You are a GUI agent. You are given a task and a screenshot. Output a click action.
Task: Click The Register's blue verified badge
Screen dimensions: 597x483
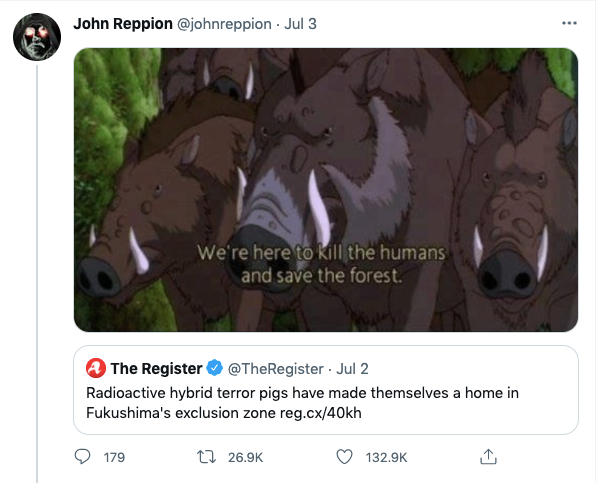point(215,368)
